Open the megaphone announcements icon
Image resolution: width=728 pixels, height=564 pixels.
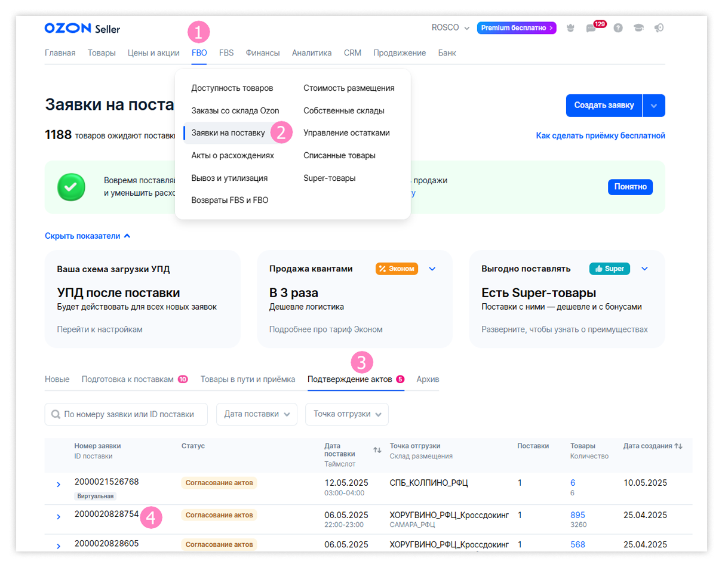(x=659, y=28)
